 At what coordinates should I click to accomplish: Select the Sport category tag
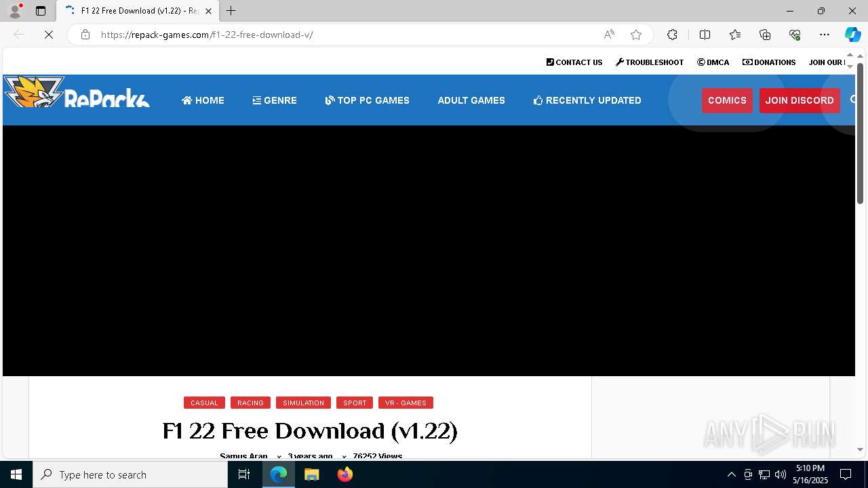(355, 403)
